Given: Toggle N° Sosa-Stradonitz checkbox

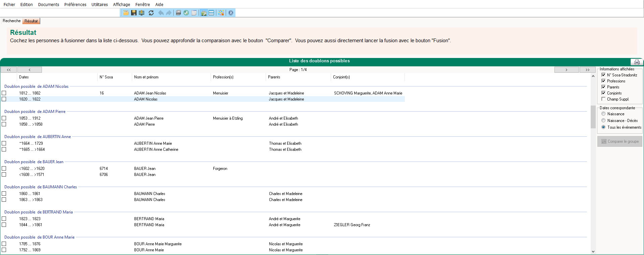Looking at the screenshot, I should (x=603, y=75).
